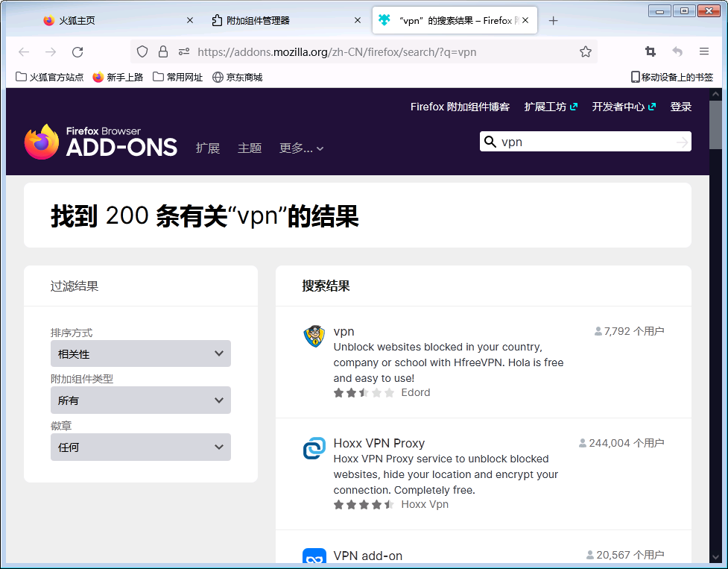
Task: Click the undo arrow toolbar icon
Action: click(x=677, y=51)
